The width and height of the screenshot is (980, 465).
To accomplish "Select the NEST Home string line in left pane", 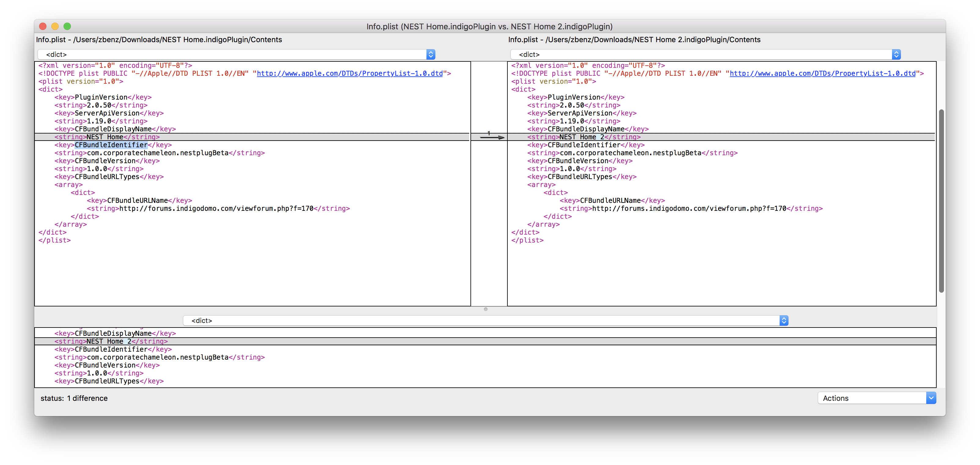I will (252, 137).
